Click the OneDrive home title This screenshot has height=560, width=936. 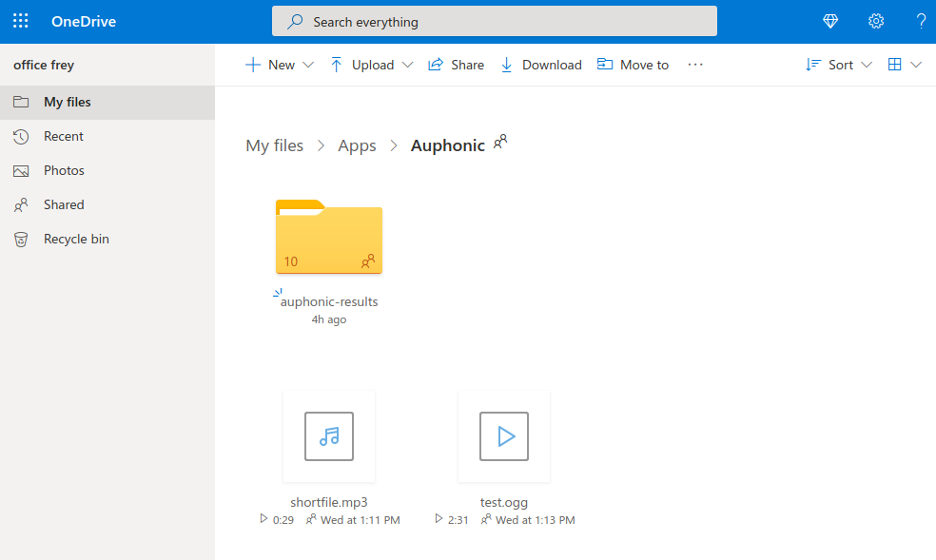click(84, 22)
